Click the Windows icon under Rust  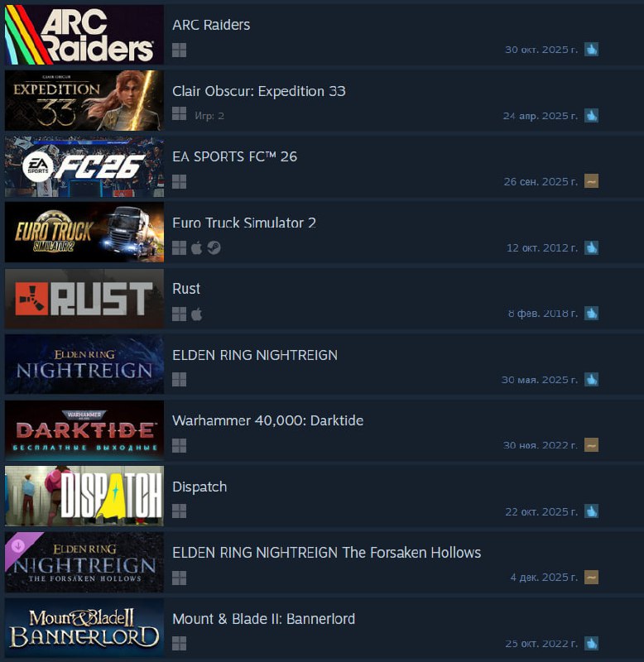coord(179,314)
